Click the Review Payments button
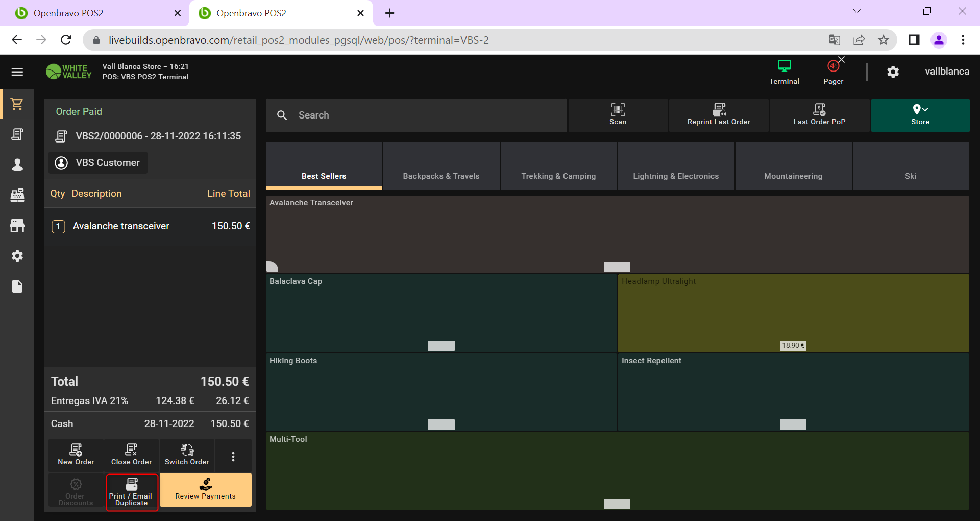This screenshot has width=980, height=521. 205,490
